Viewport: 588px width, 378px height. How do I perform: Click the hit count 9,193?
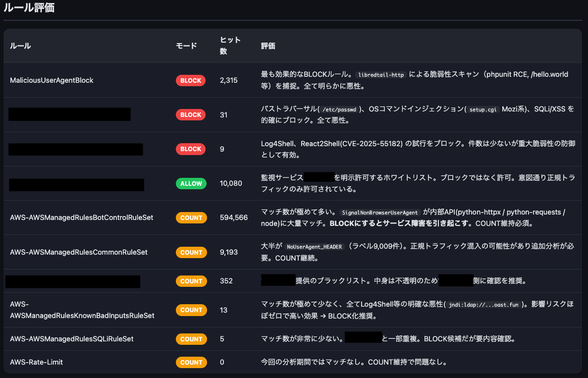click(229, 252)
